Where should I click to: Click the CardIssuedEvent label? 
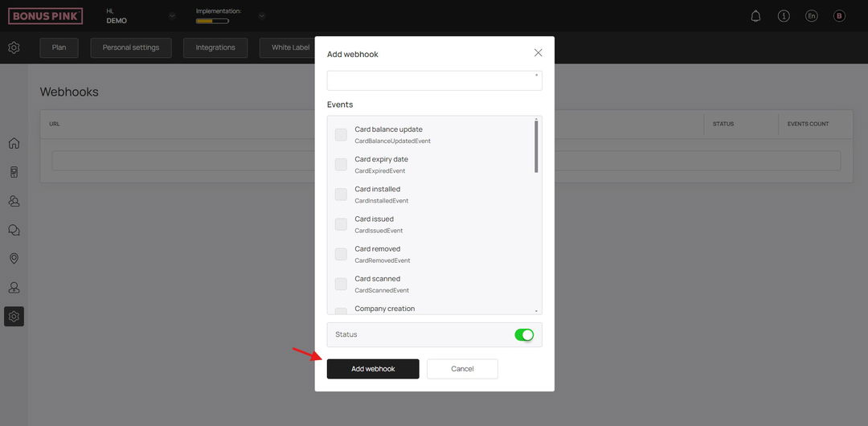pyautogui.click(x=379, y=231)
